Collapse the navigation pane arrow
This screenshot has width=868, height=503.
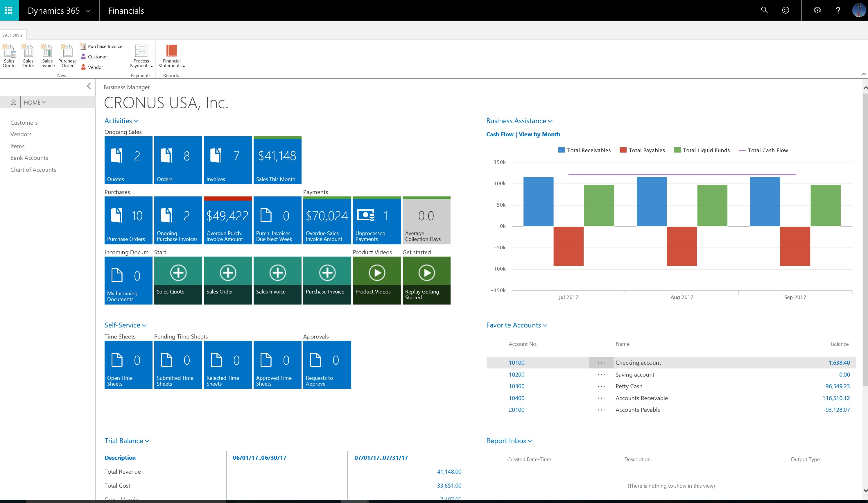89,86
